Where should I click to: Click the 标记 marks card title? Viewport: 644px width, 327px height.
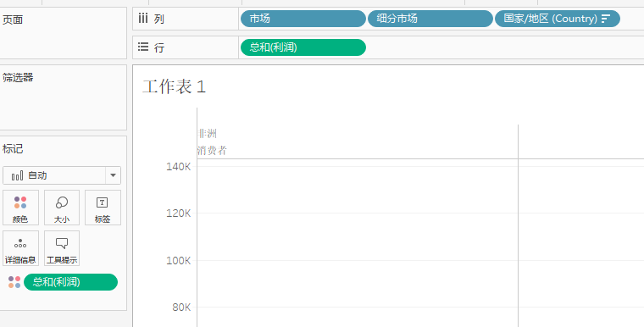13,149
